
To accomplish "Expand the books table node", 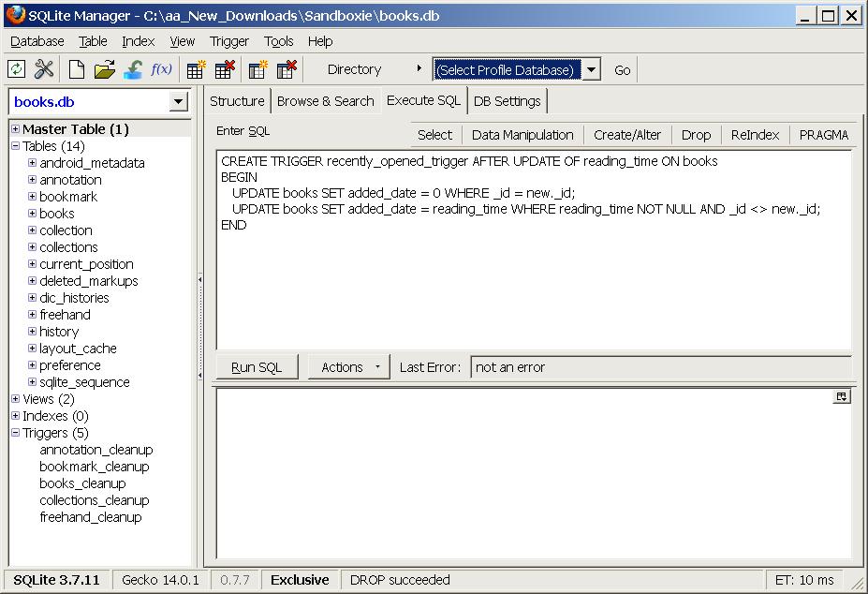I will (x=32, y=214).
